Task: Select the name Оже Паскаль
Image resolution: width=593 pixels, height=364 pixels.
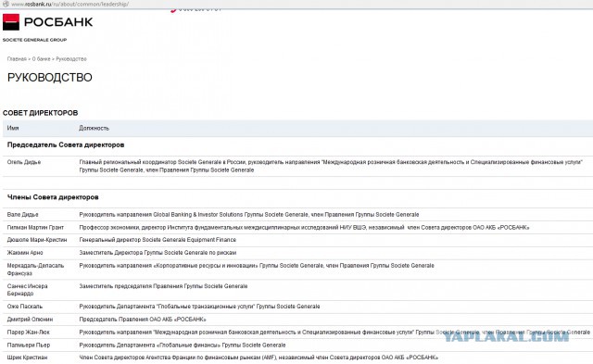Action: [25, 307]
